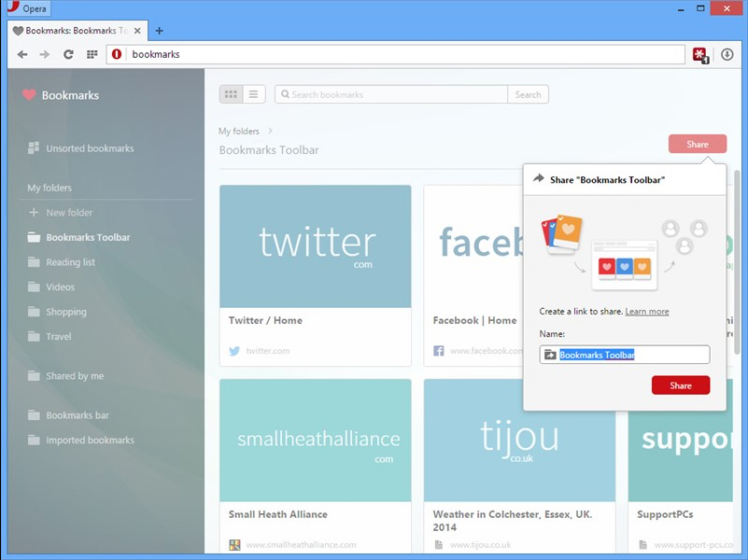
Task: Open the downloads arrow icon
Action: pyautogui.click(x=727, y=54)
